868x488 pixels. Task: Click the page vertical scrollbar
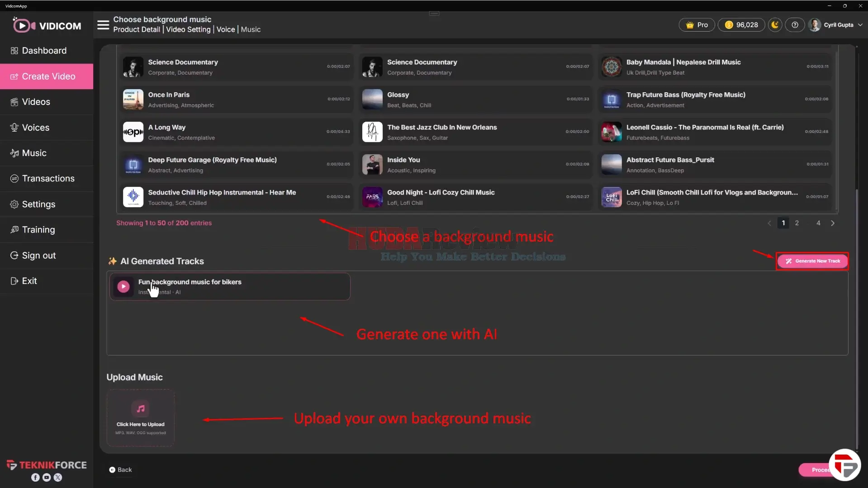point(857,319)
